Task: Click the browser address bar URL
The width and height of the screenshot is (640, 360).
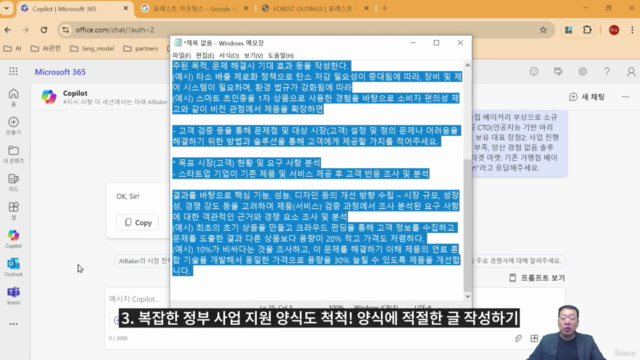Action: 115,30
